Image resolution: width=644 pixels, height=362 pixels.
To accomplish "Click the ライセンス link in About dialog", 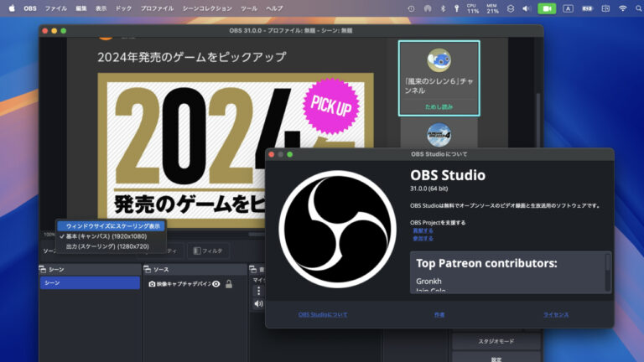I will click(556, 314).
